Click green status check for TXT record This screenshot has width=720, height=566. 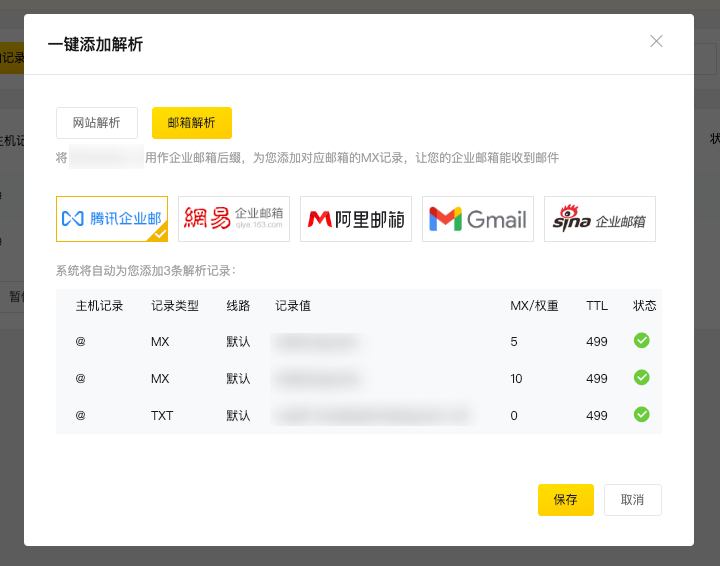(x=642, y=415)
